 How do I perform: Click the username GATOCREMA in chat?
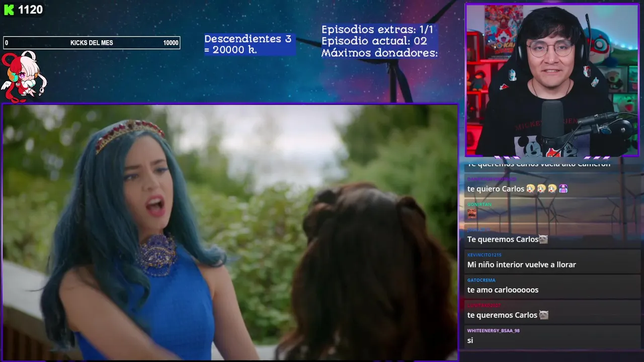[481, 280]
